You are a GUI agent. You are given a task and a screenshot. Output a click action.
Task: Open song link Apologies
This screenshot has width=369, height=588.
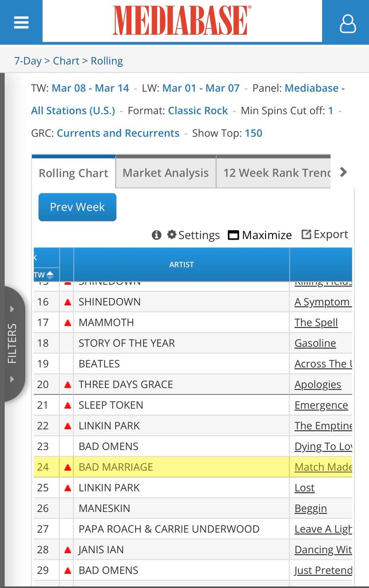pyautogui.click(x=318, y=385)
